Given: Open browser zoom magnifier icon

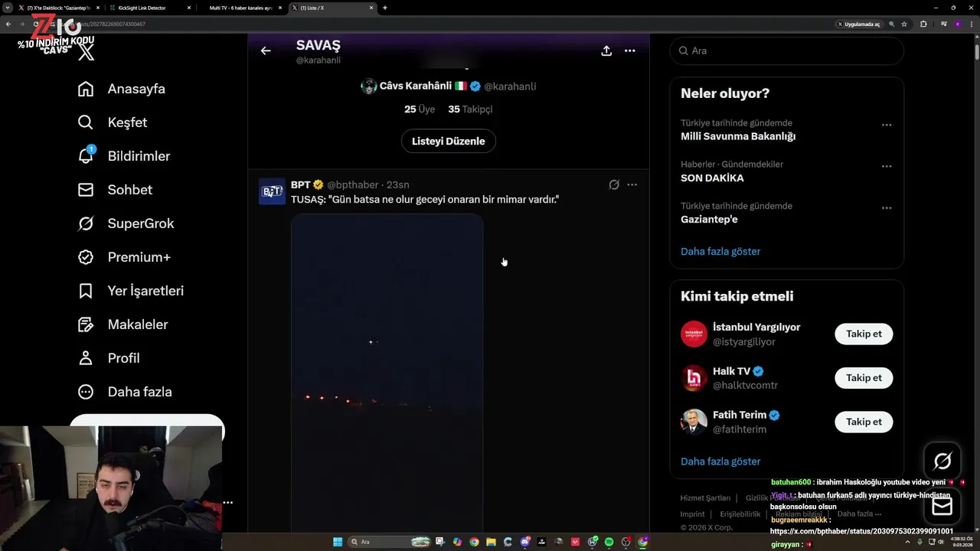Looking at the screenshot, I should [x=892, y=24].
